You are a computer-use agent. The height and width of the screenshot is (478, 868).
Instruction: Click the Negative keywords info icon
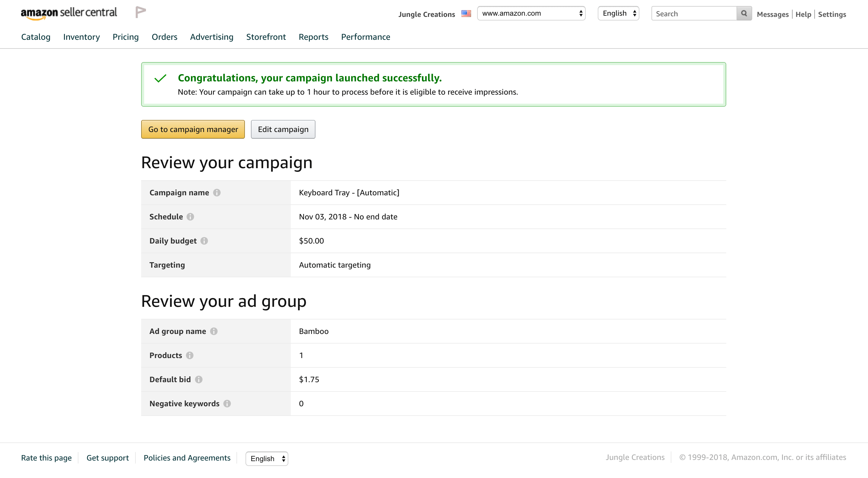tap(227, 404)
